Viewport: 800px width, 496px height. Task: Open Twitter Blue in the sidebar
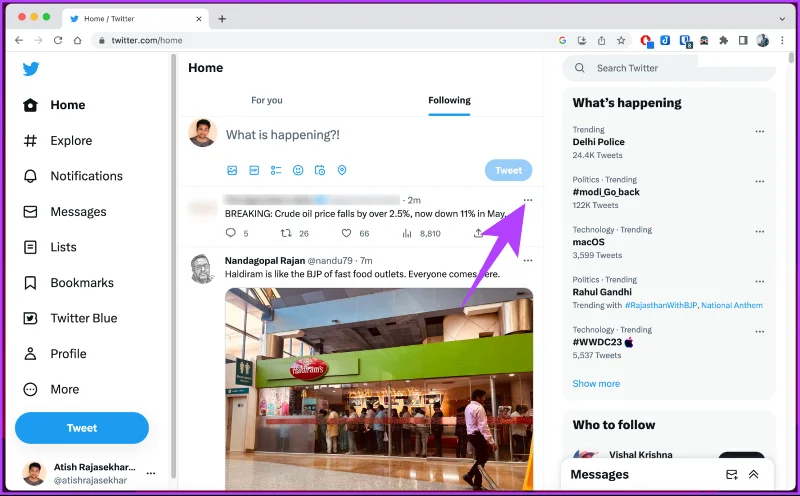point(70,318)
